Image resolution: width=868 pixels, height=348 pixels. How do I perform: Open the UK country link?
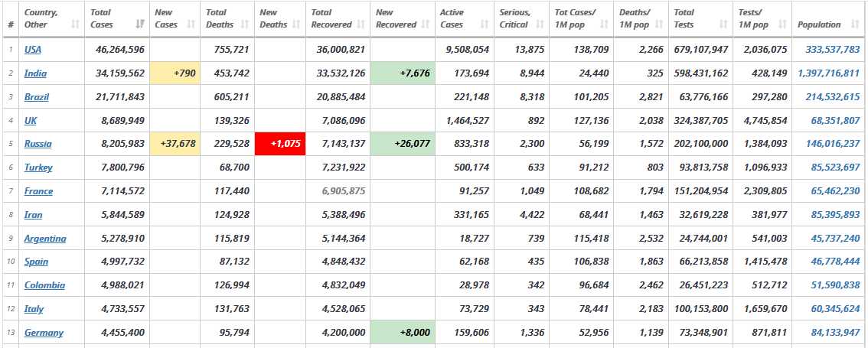(31, 120)
